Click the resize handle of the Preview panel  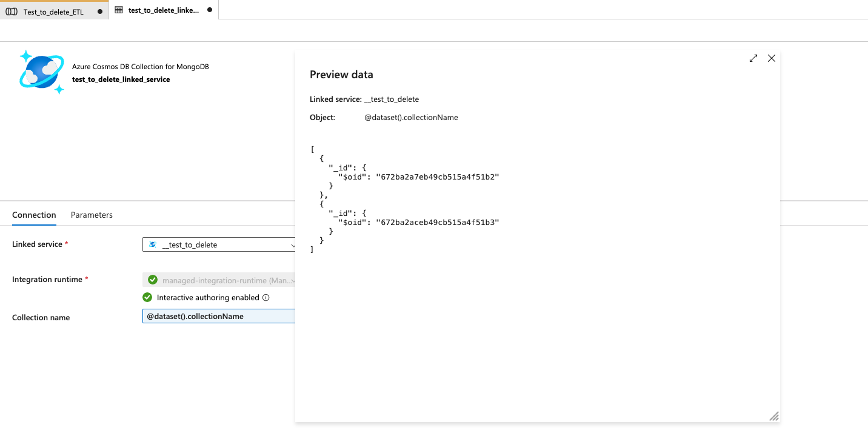774,416
